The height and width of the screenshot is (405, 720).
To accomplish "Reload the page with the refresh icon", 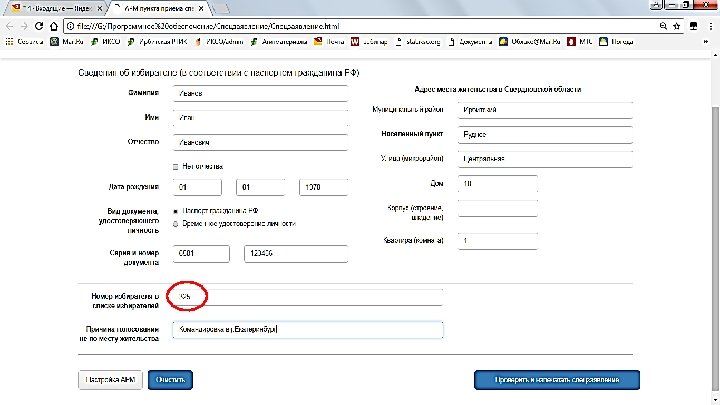I will (39, 26).
